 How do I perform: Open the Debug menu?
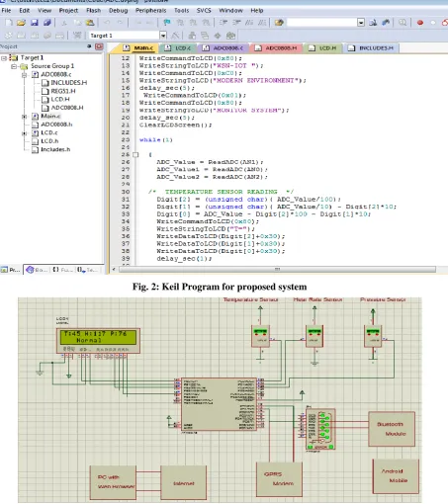tap(118, 11)
